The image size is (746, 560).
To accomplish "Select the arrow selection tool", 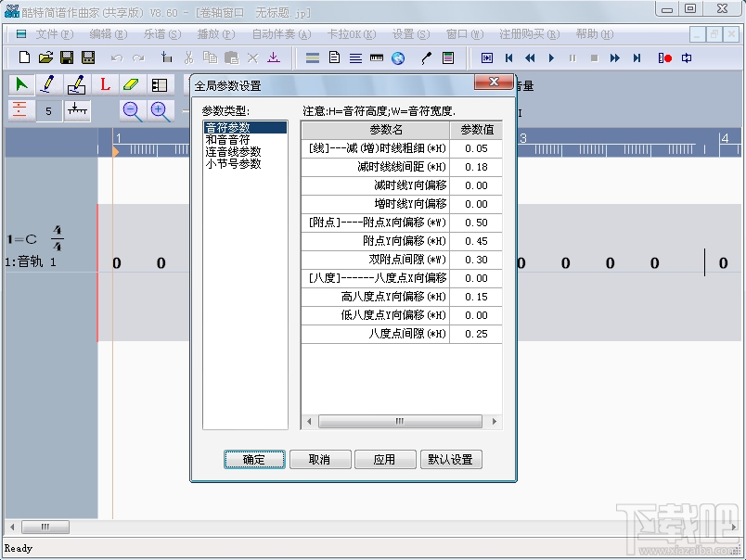I will (x=20, y=83).
